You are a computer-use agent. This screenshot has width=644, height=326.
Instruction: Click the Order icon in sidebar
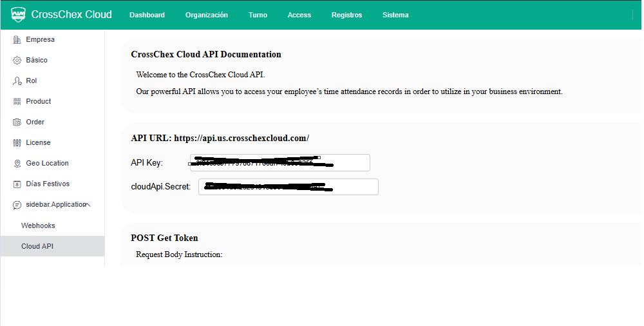coord(17,122)
